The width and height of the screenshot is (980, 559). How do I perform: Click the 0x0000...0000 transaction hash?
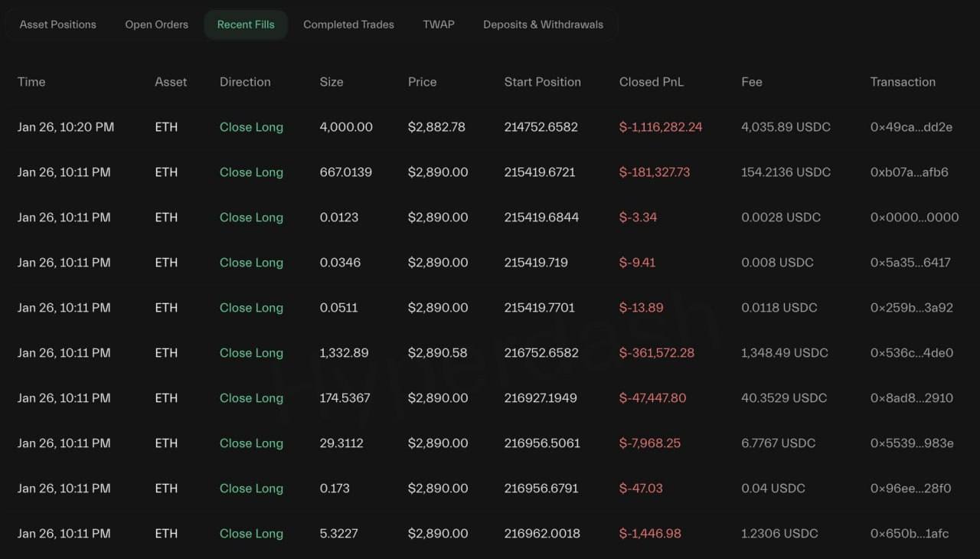[x=914, y=217]
